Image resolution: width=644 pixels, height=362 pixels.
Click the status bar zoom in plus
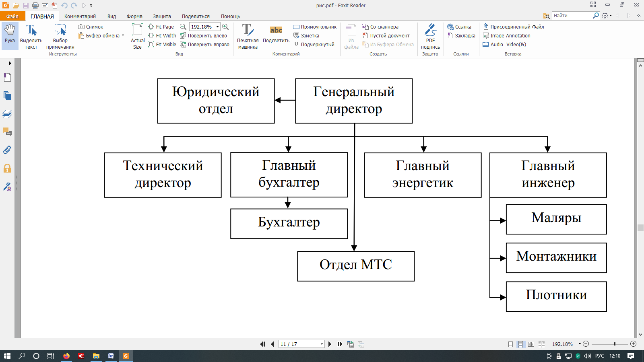click(x=633, y=344)
